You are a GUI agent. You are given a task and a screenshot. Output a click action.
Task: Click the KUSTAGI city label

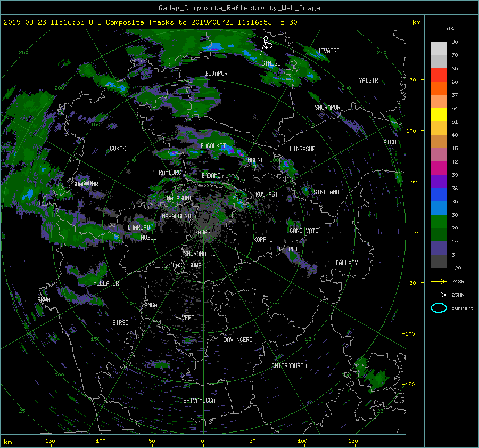[267, 194]
